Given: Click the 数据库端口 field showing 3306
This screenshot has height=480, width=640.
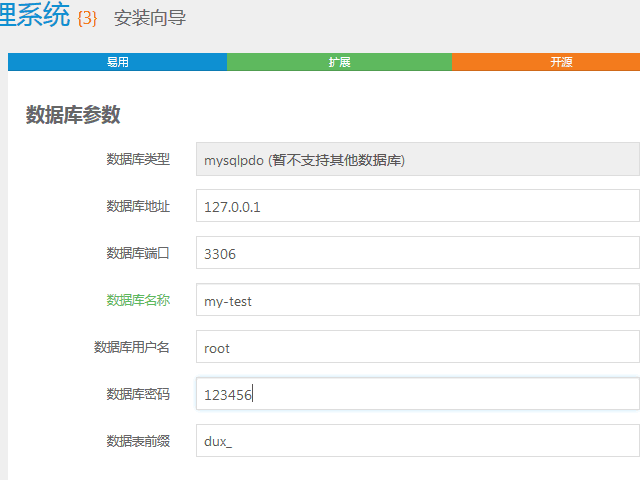Looking at the screenshot, I should coord(417,253).
